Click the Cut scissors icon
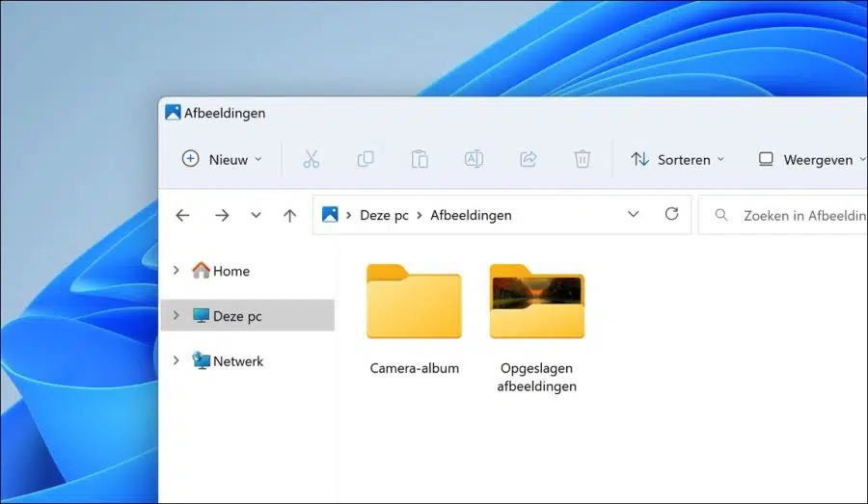 pos(312,159)
